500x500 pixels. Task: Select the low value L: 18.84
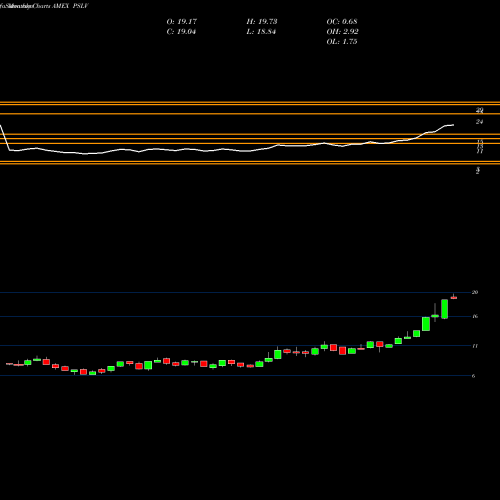261,32
